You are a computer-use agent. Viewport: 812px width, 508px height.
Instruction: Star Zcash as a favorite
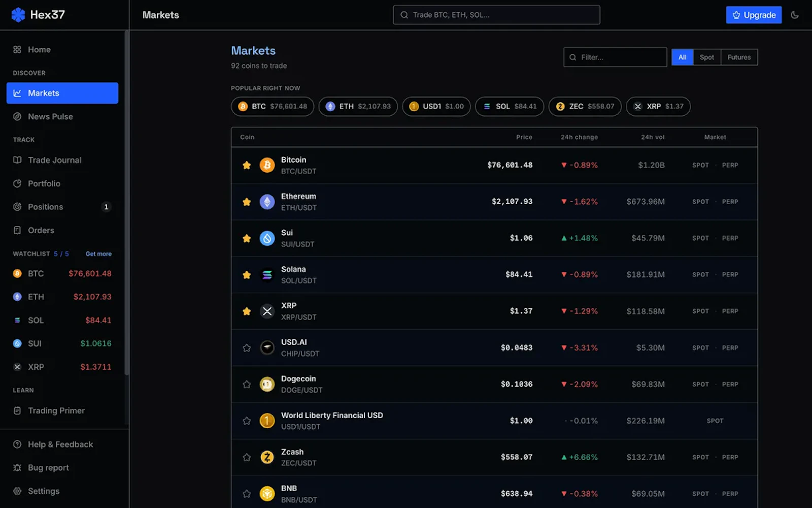[x=247, y=457]
